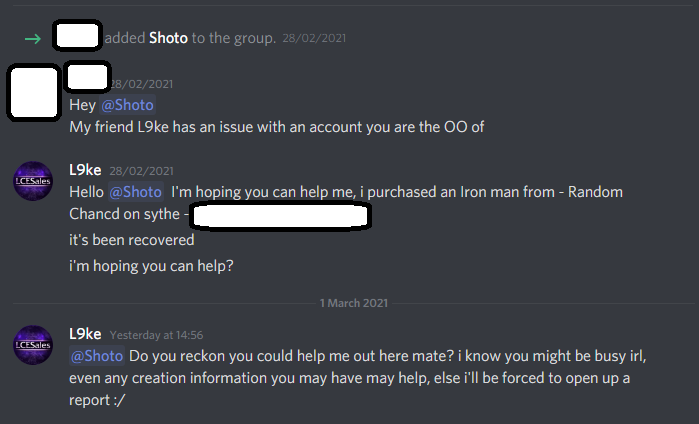Click the Yesterday at 14:56 timestamp

[156, 335]
